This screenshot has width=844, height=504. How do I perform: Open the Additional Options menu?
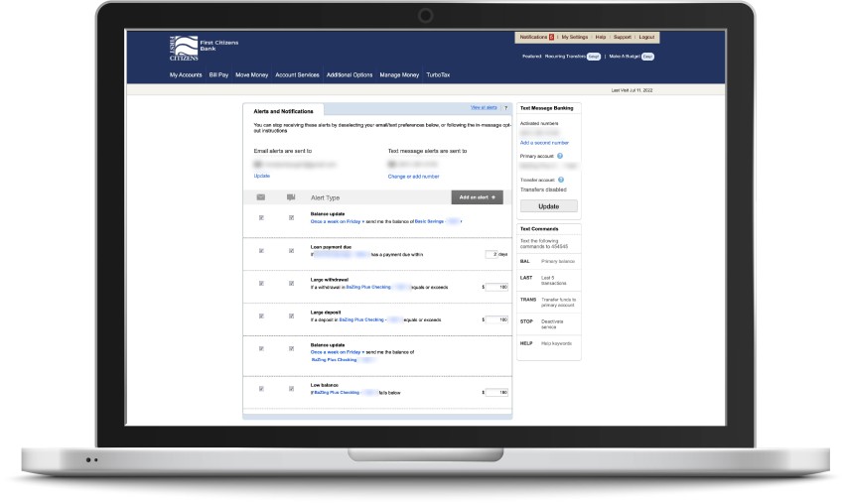point(350,74)
